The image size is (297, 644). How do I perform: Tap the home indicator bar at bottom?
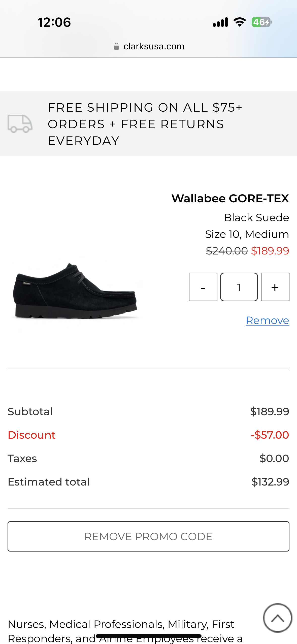149,636
